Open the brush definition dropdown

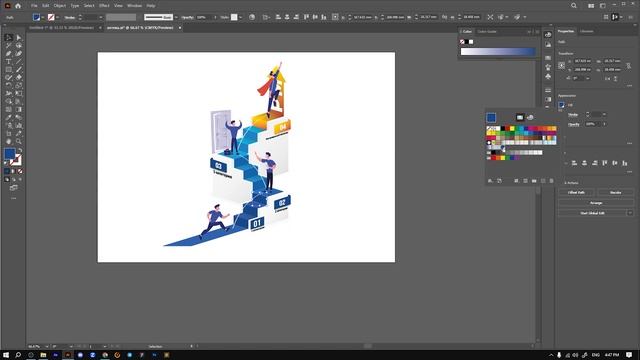[x=176, y=17]
